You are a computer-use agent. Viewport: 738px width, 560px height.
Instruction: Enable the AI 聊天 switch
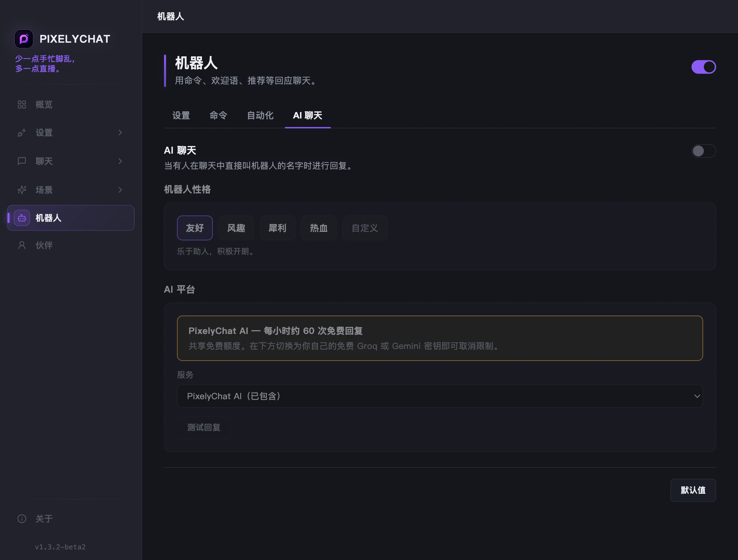703,151
